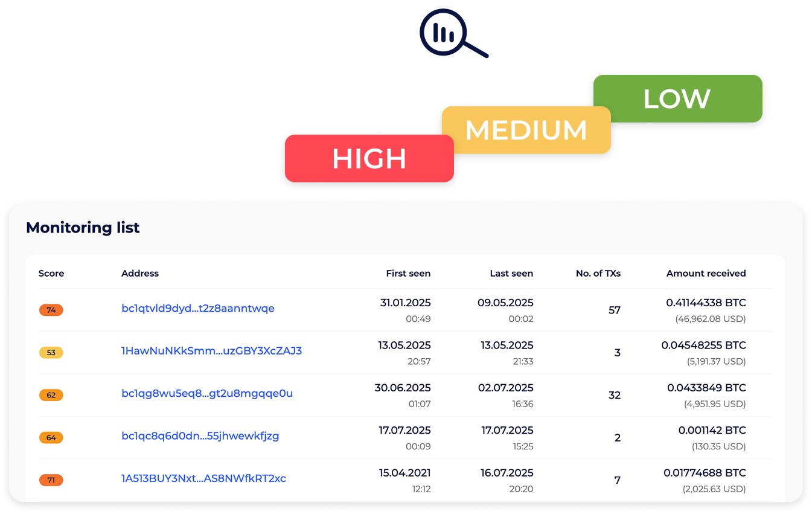Open address 1A513BUY3Nxt...AS8NWfkRT2xc
The image size is (812, 514).
point(203,479)
